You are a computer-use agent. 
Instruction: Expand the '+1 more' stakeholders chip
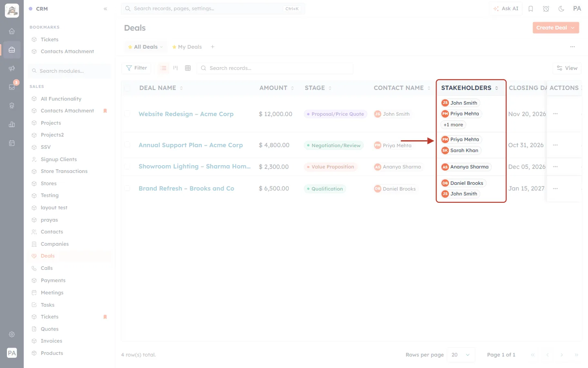pyautogui.click(x=453, y=125)
